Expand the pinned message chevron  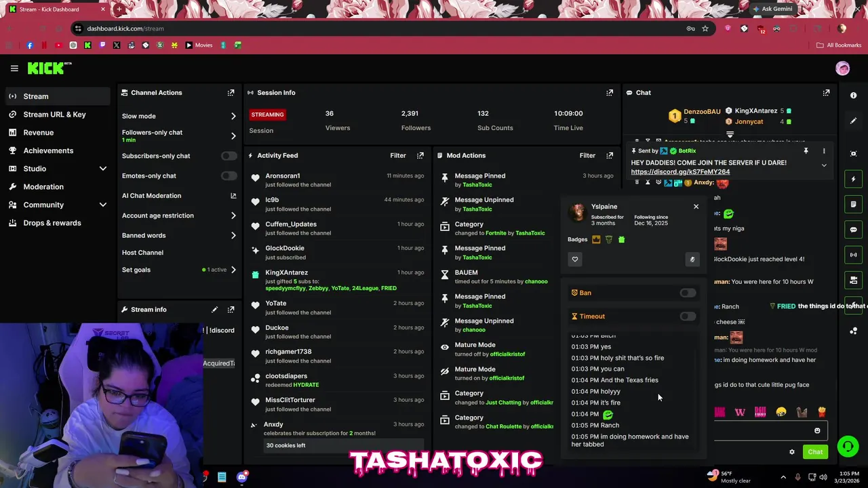pos(824,165)
